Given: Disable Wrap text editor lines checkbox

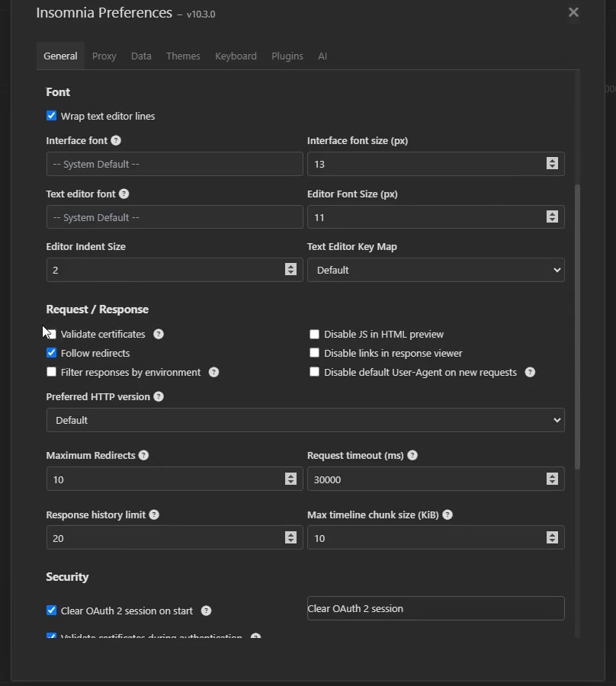Looking at the screenshot, I should 52,116.
